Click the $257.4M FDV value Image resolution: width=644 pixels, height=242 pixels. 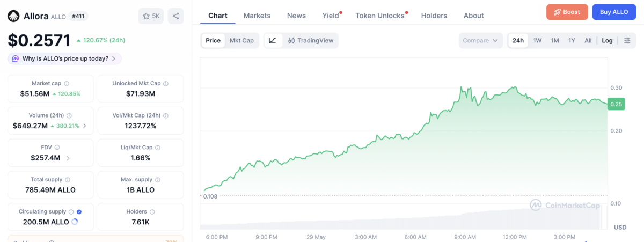click(x=46, y=158)
